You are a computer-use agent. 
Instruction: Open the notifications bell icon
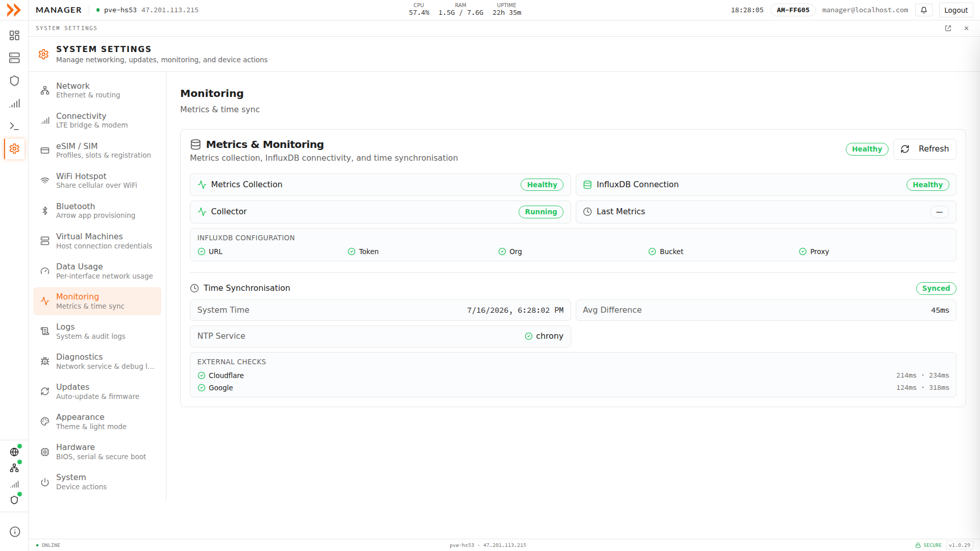click(924, 10)
